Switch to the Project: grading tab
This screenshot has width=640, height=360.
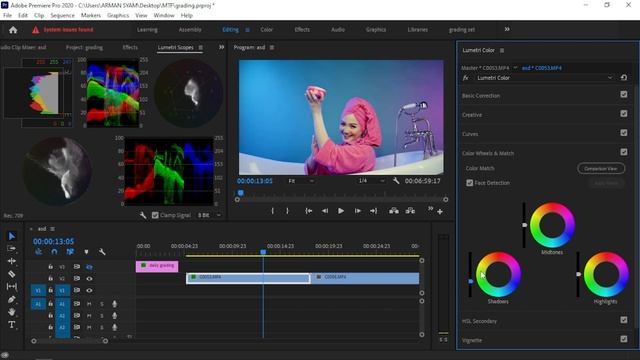click(x=84, y=47)
